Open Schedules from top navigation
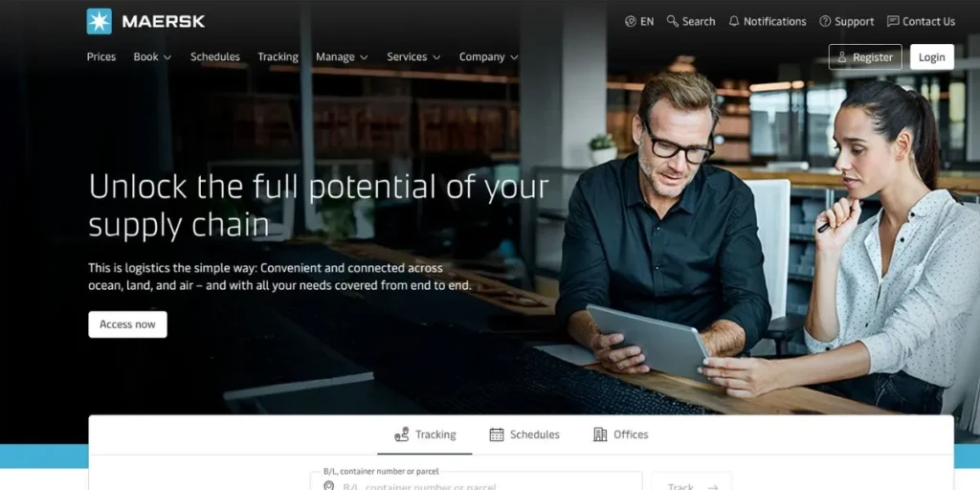980x490 pixels. coord(215,56)
